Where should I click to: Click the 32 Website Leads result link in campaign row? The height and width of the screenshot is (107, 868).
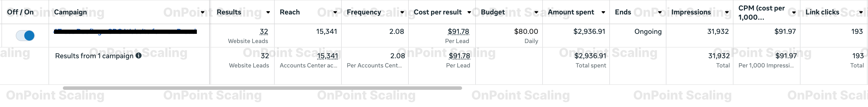pyautogui.click(x=264, y=32)
